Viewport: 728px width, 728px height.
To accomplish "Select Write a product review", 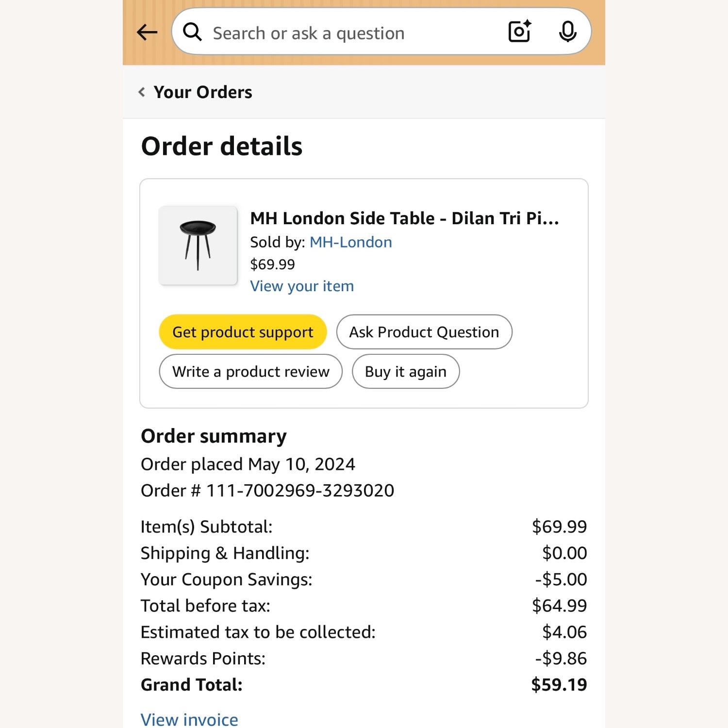I will coord(250,372).
